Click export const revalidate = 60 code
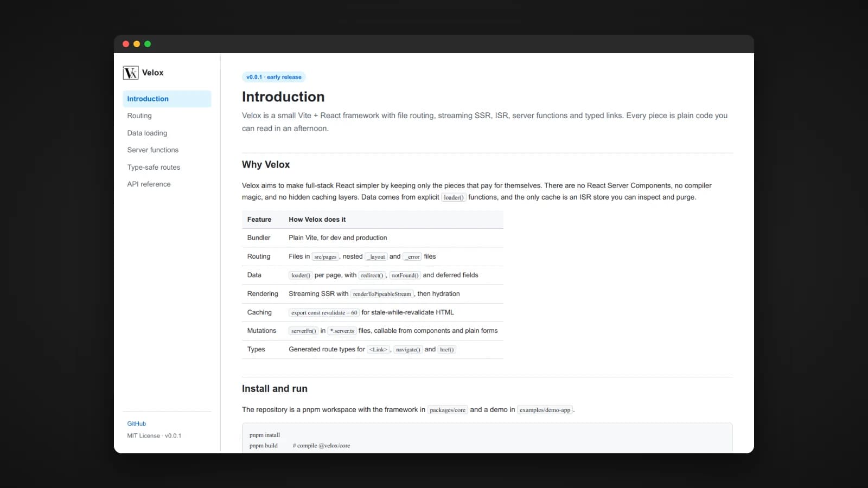 pyautogui.click(x=324, y=313)
